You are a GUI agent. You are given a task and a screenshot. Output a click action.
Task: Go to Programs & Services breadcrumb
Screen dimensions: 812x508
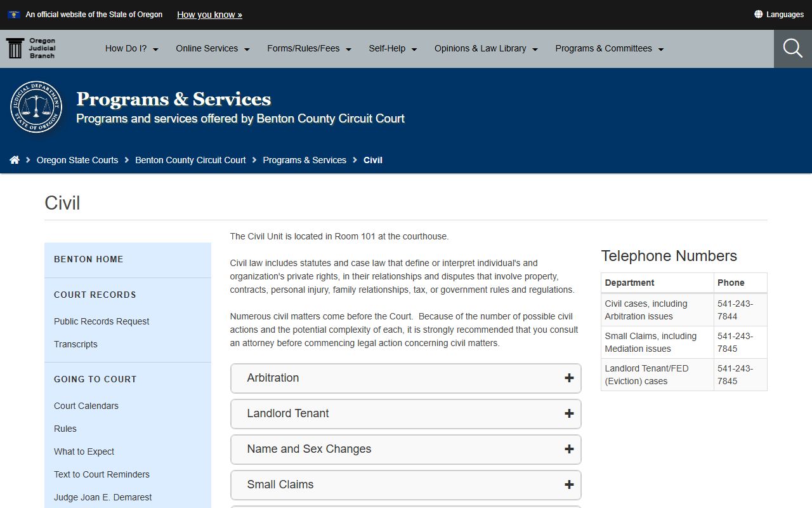pos(304,160)
